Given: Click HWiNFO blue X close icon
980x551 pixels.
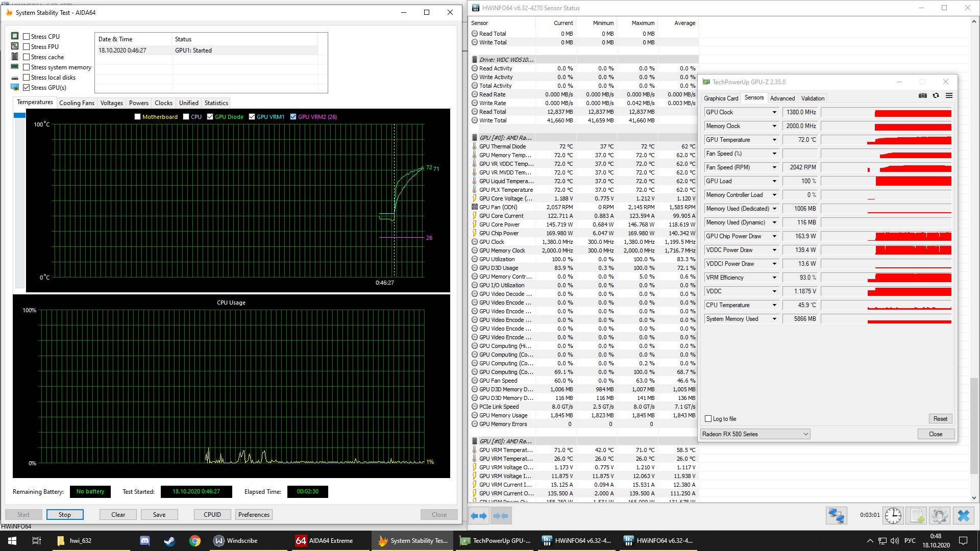Looking at the screenshot, I should point(963,516).
